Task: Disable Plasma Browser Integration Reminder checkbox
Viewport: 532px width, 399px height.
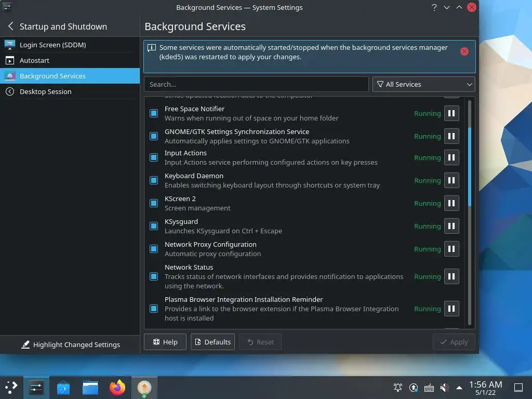Action: [154, 309]
